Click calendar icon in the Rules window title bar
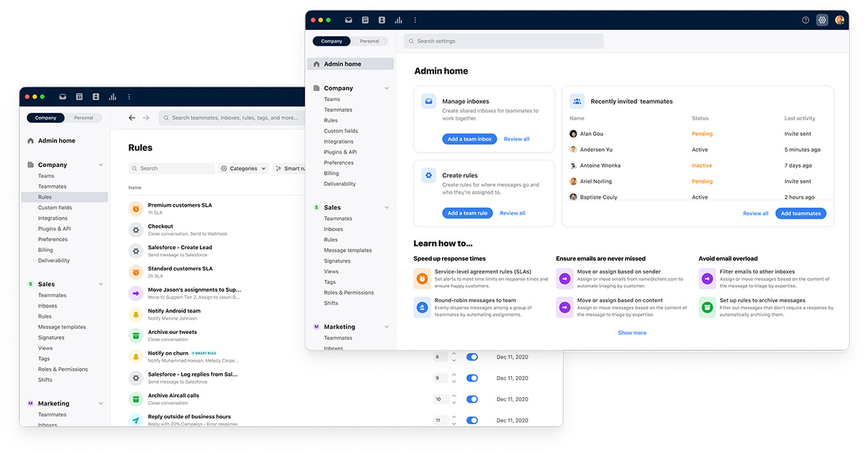The image size is (868, 454). pos(80,97)
